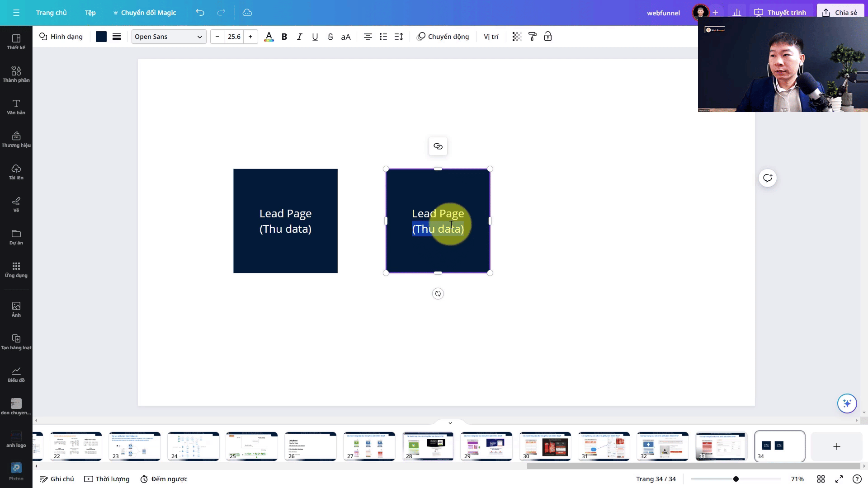This screenshot has width=868, height=488.
Task: Open the Tệp file menu
Action: [90, 13]
